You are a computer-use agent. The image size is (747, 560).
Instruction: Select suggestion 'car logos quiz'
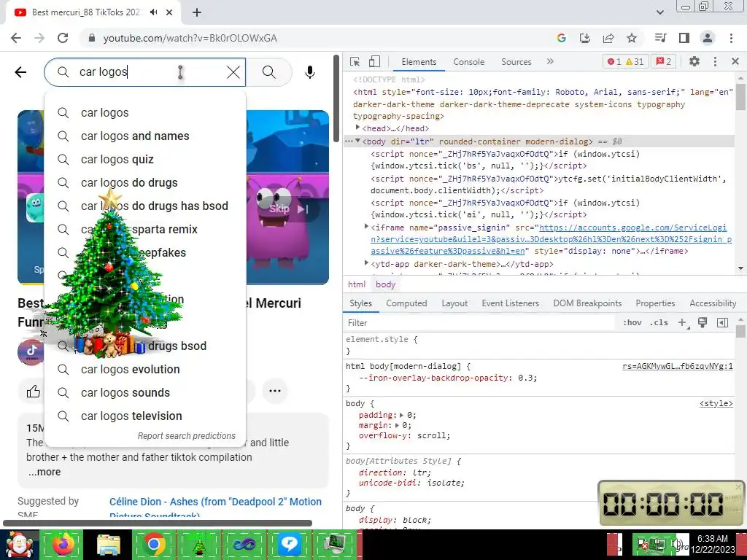(x=145, y=160)
